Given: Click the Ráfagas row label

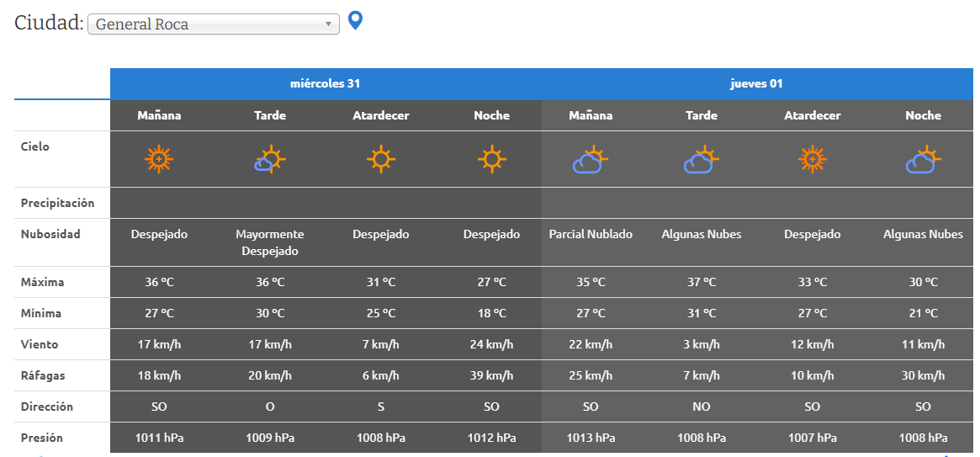Looking at the screenshot, I should [x=43, y=375].
